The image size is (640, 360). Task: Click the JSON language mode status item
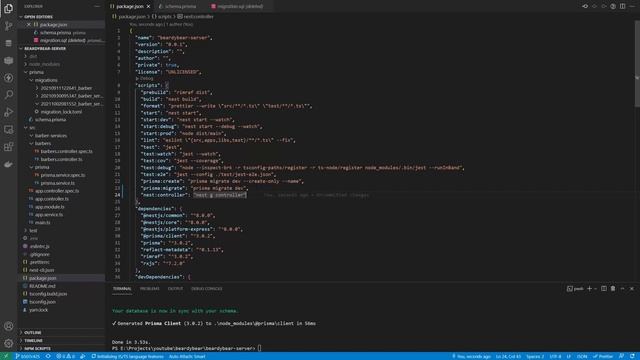pyautogui.click(x=582, y=356)
